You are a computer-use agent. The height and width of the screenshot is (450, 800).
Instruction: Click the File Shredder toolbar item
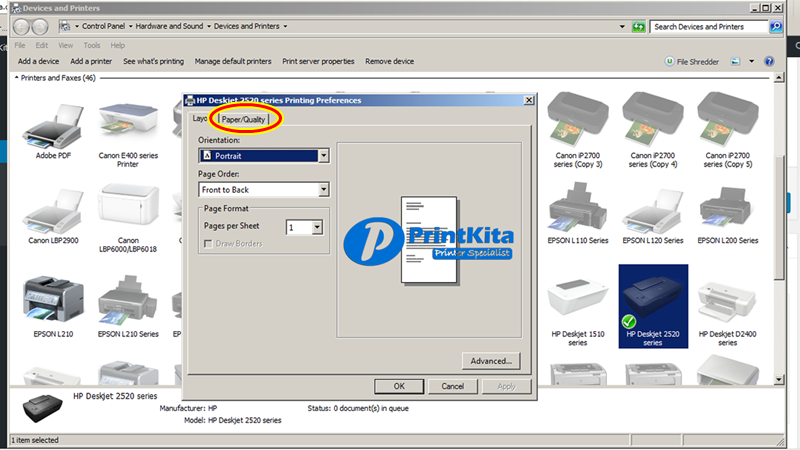[x=692, y=61]
